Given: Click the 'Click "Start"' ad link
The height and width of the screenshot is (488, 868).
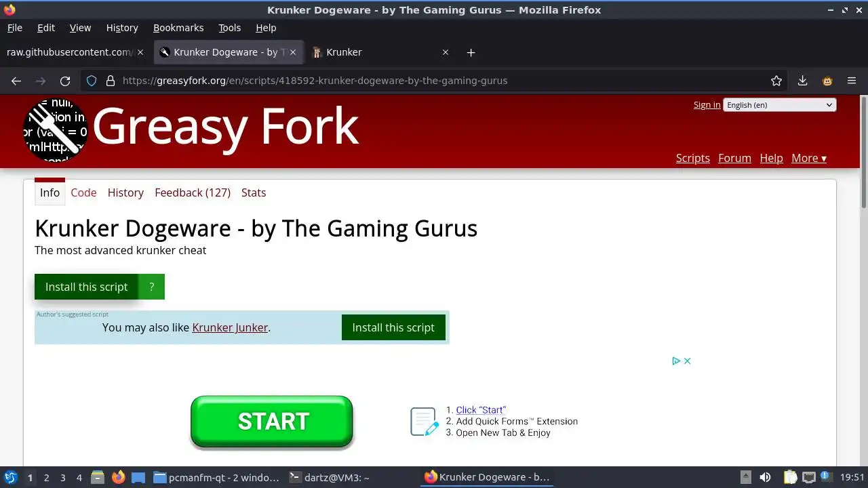Looking at the screenshot, I should (x=481, y=410).
